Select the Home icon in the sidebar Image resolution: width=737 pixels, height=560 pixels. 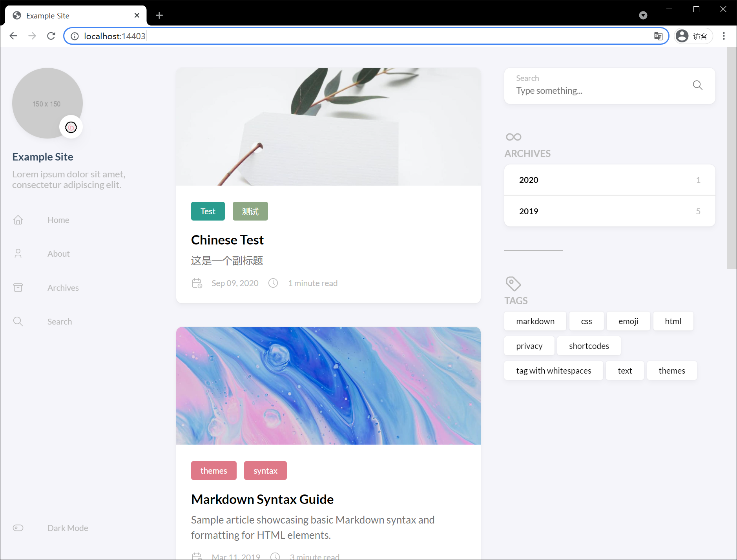pyautogui.click(x=18, y=220)
